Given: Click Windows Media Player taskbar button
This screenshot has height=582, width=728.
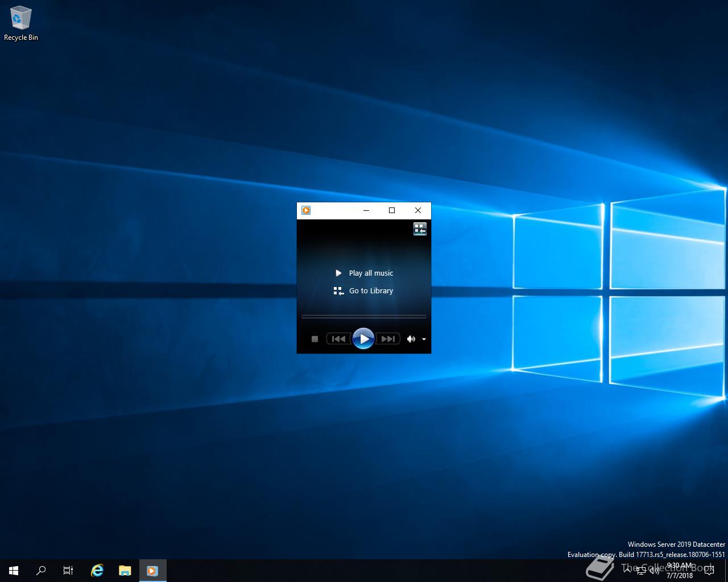Looking at the screenshot, I should pos(152,571).
